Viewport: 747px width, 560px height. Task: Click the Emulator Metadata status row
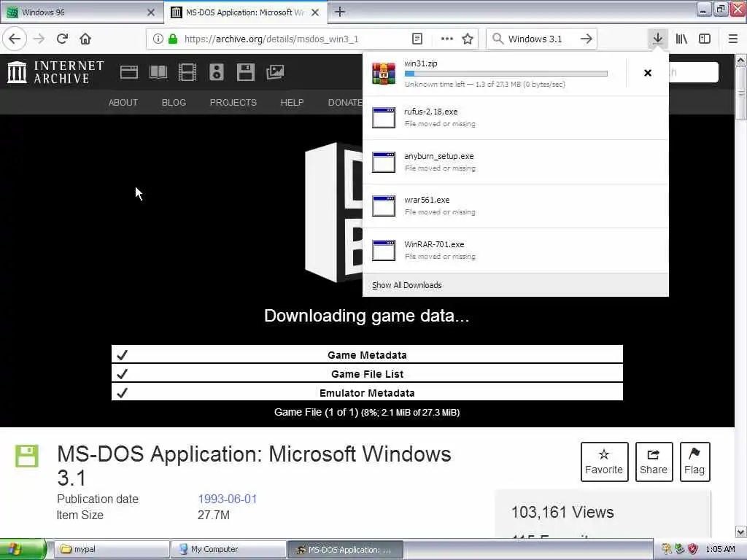[x=367, y=393]
